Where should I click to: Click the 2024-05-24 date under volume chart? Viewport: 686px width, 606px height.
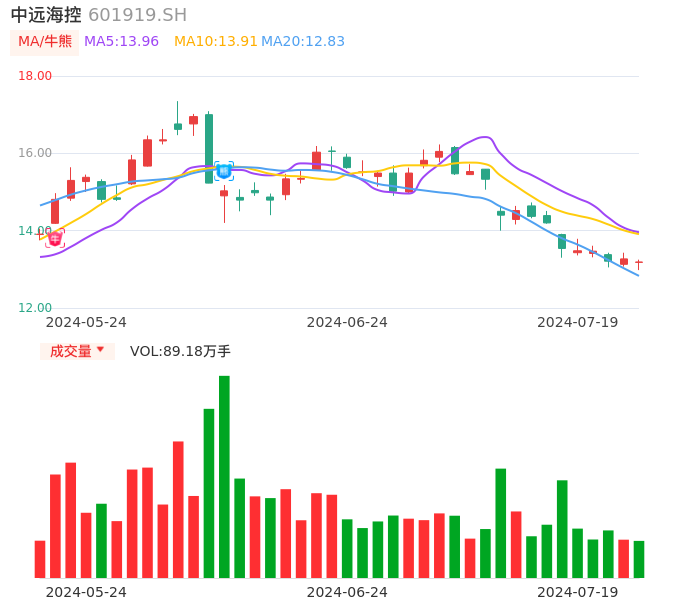[86, 592]
